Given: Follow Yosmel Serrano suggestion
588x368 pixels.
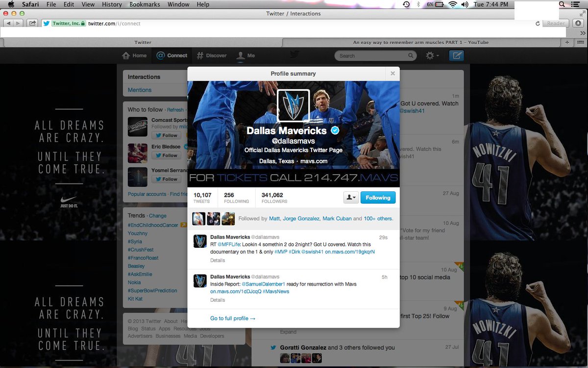Looking at the screenshot, I should pyautogui.click(x=166, y=179).
